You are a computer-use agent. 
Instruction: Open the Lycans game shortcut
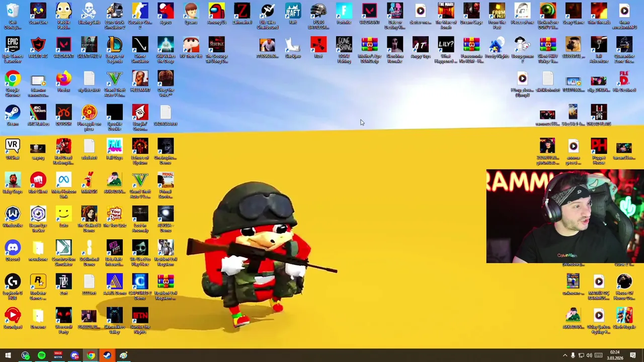point(191,14)
